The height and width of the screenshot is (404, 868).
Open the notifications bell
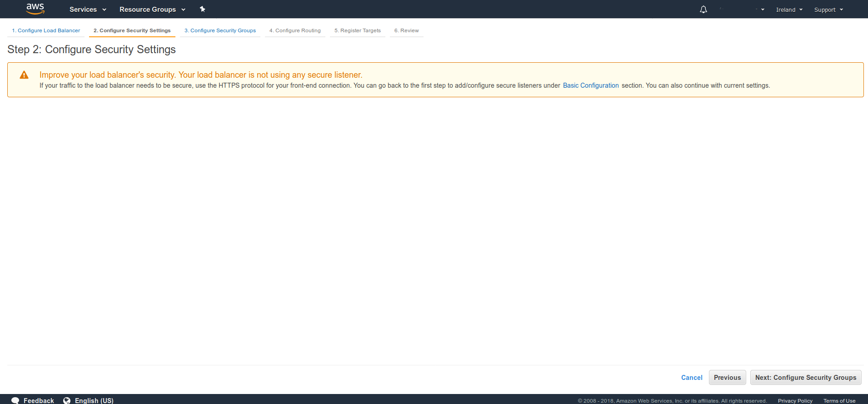tap(703, 10)
